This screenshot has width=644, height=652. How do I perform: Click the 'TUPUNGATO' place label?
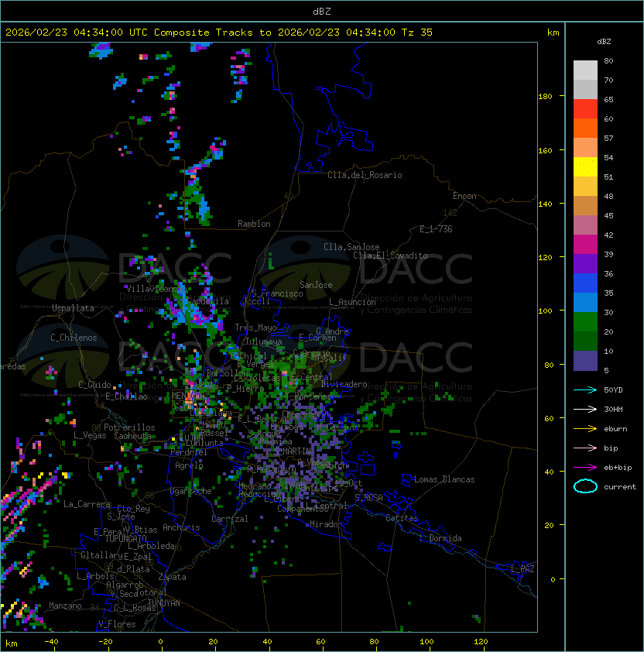tap(125, 539)
